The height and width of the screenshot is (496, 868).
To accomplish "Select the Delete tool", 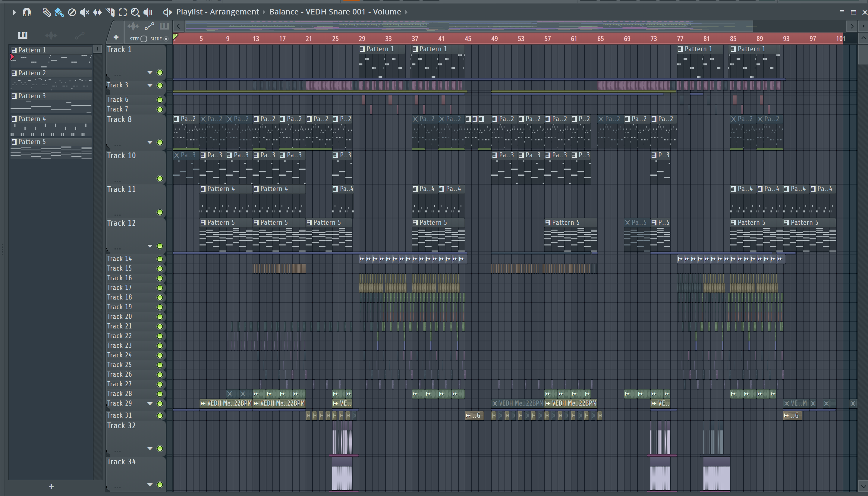I will tap(72, 13).
